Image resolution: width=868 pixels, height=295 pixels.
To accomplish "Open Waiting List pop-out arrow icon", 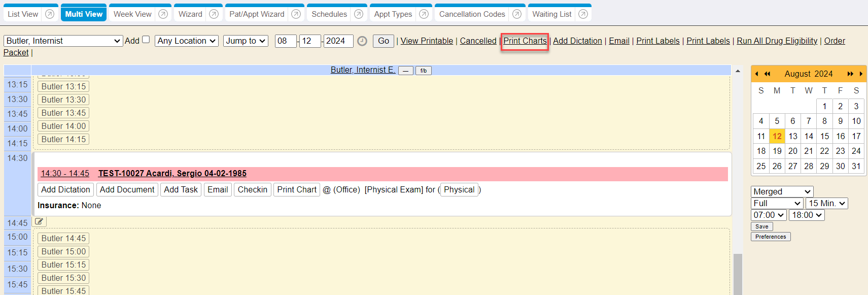I will click(x=583, y=14).
